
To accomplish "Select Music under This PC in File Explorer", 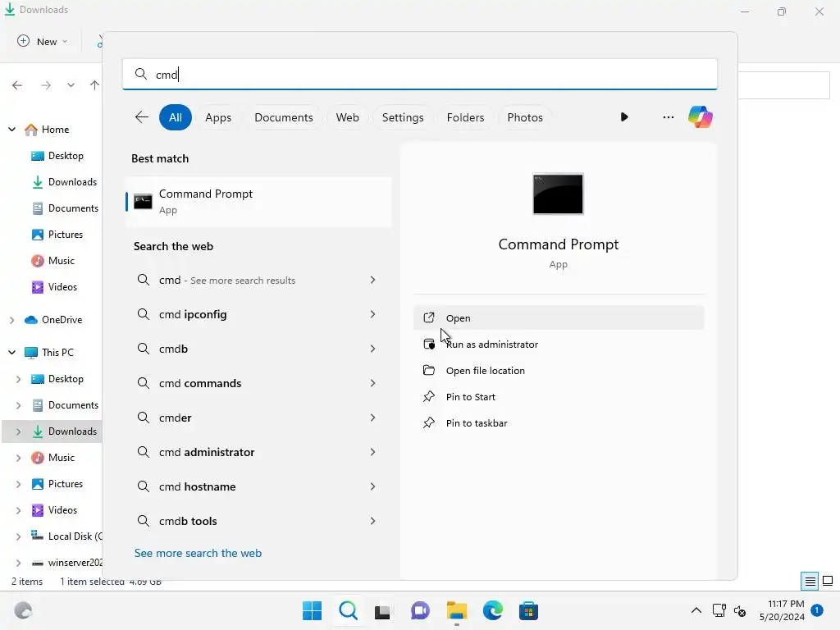I will coord(53,458).
